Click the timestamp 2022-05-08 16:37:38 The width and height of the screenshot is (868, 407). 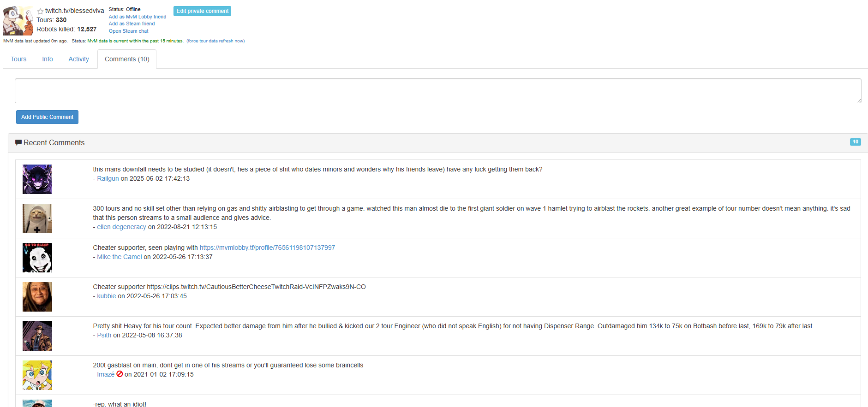point(152,335)
